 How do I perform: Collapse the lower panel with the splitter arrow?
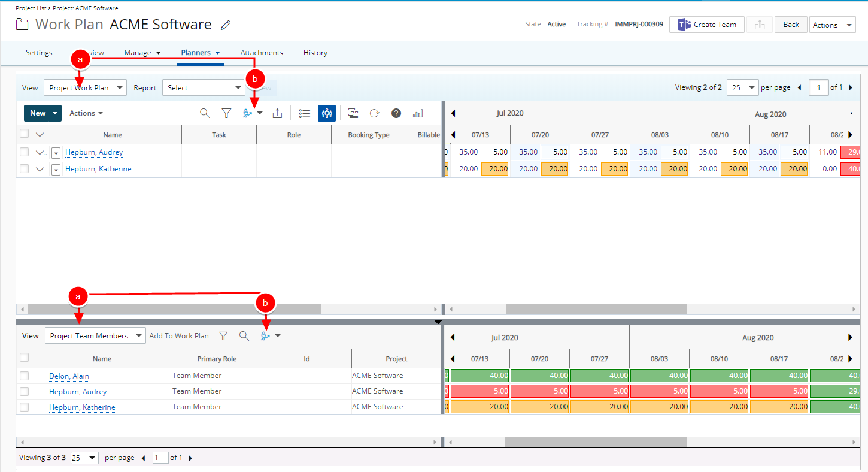pos(438,322)
